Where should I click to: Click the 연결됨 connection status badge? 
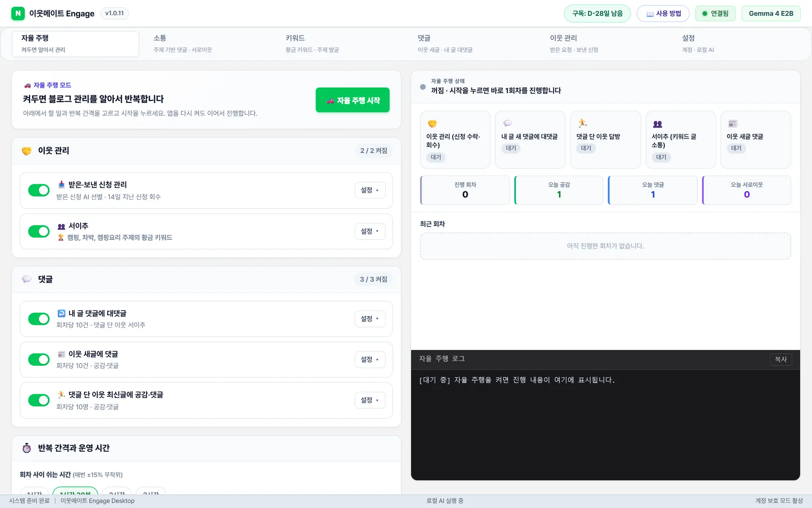click(715, 14)
